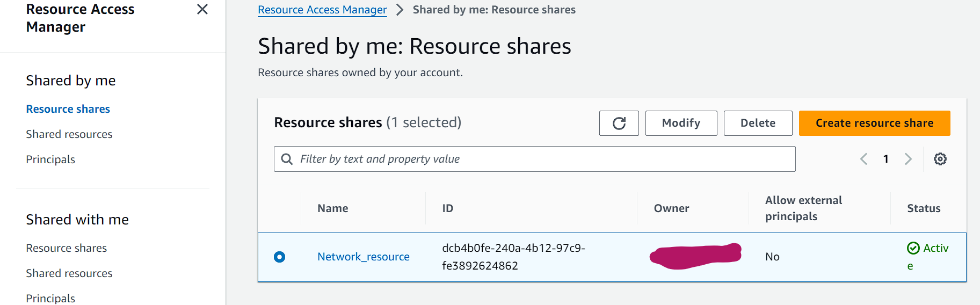Viewport: 980px width, 305px height.
Task: Open Resource shares under Shared by me
Action: point(68,109)
